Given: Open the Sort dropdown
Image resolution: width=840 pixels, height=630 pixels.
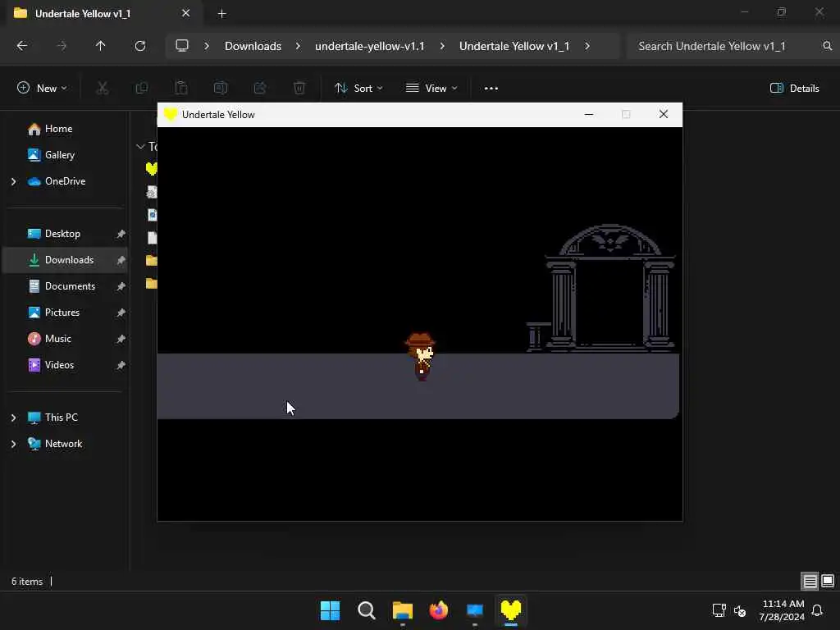Looking at the screenshot, I should (358, 88).
